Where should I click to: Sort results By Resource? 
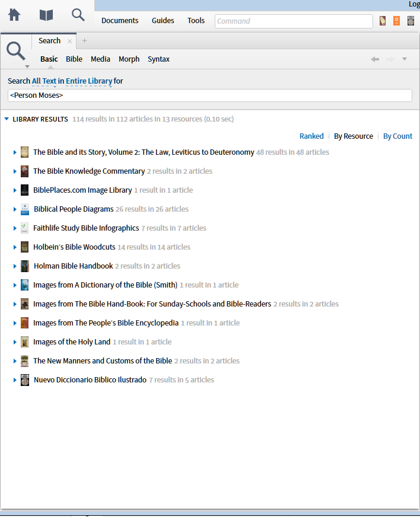(354, 136)
